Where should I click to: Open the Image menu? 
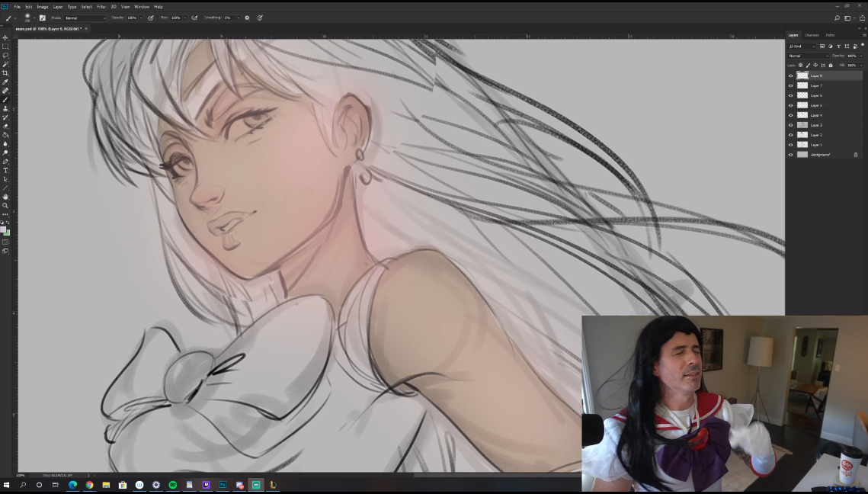(43, 7)
